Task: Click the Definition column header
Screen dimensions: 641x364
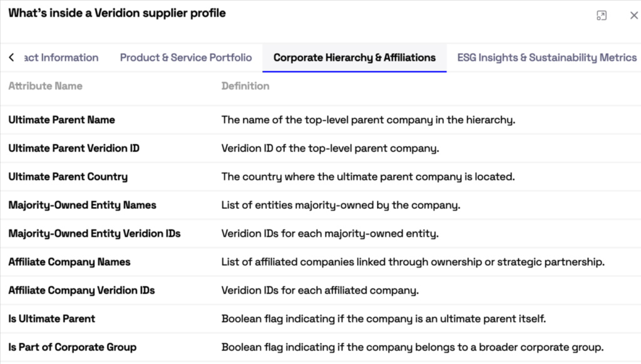Action: pos(245,86)
